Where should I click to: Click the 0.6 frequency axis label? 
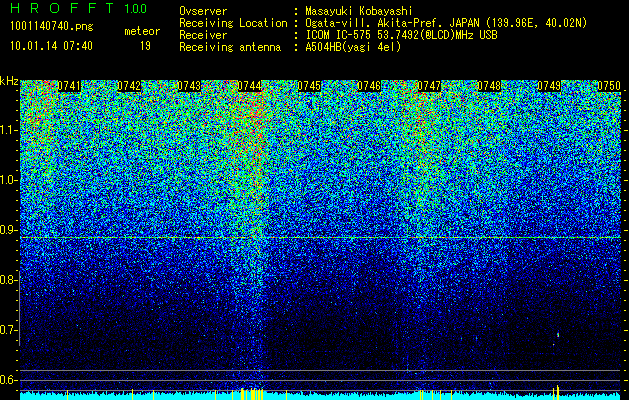[8, 380]
